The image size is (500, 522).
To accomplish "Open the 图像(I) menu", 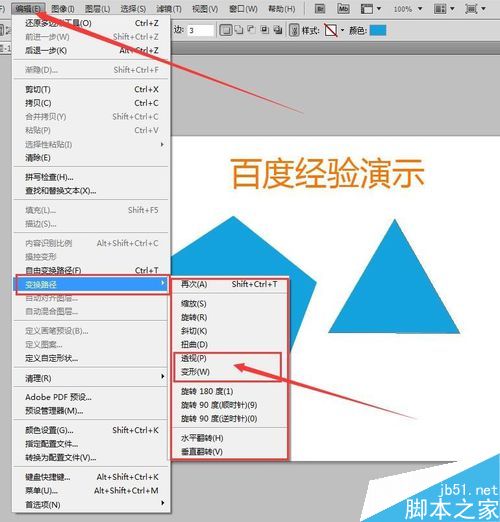I will click(x=63, y=9).
